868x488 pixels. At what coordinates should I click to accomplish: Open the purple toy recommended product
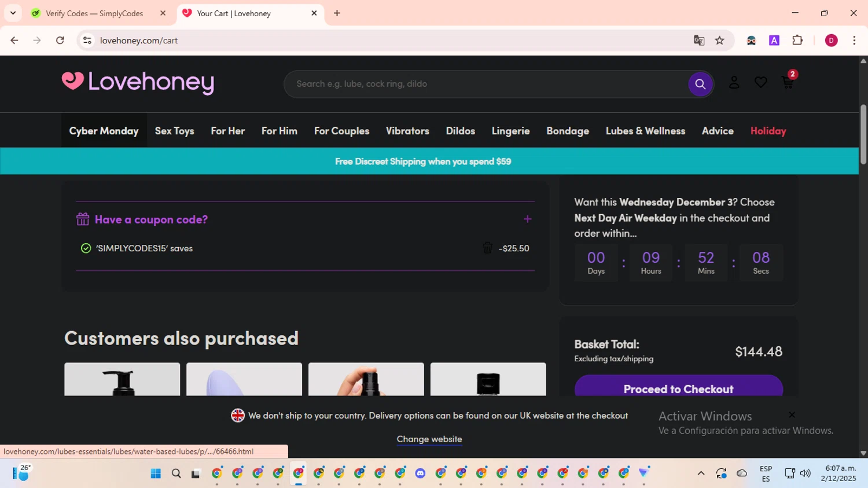[x=244, y=379]
